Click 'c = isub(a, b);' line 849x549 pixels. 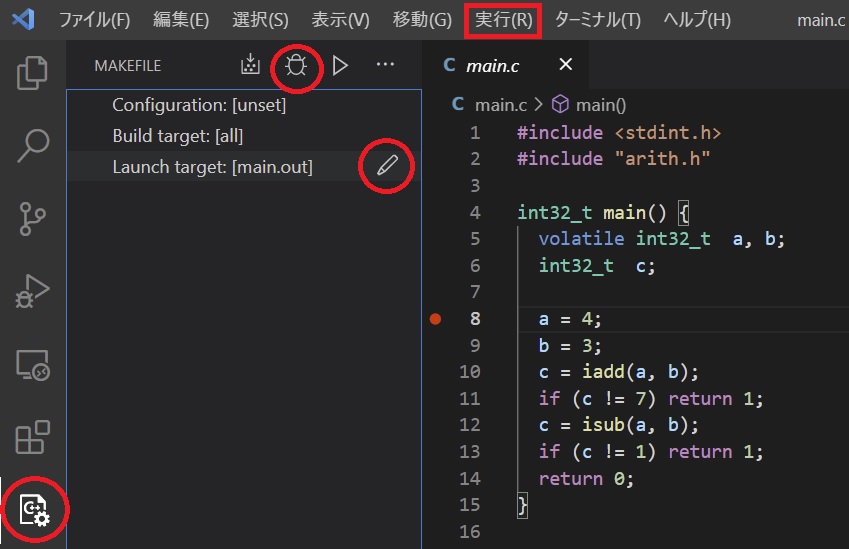pos(619,425)
